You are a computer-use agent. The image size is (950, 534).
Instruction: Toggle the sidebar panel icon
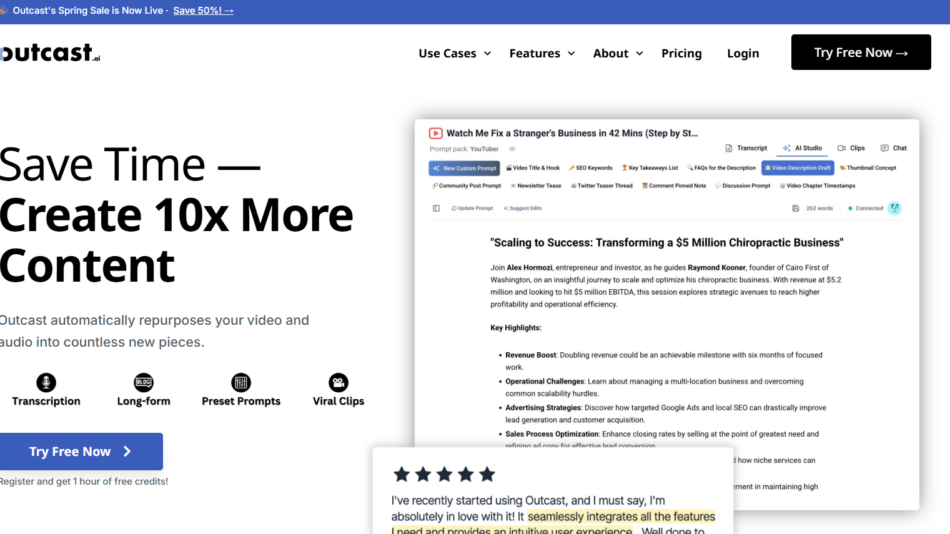point(436,208)
